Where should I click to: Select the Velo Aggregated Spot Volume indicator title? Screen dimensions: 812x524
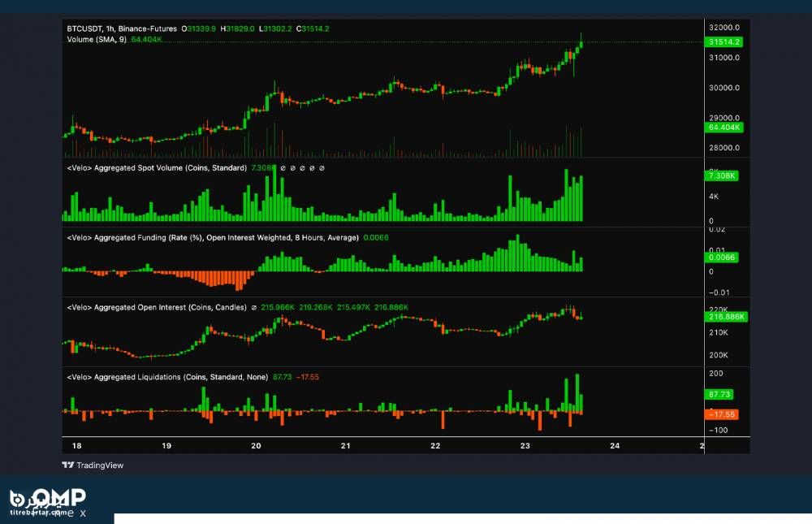tap(157, 168)
